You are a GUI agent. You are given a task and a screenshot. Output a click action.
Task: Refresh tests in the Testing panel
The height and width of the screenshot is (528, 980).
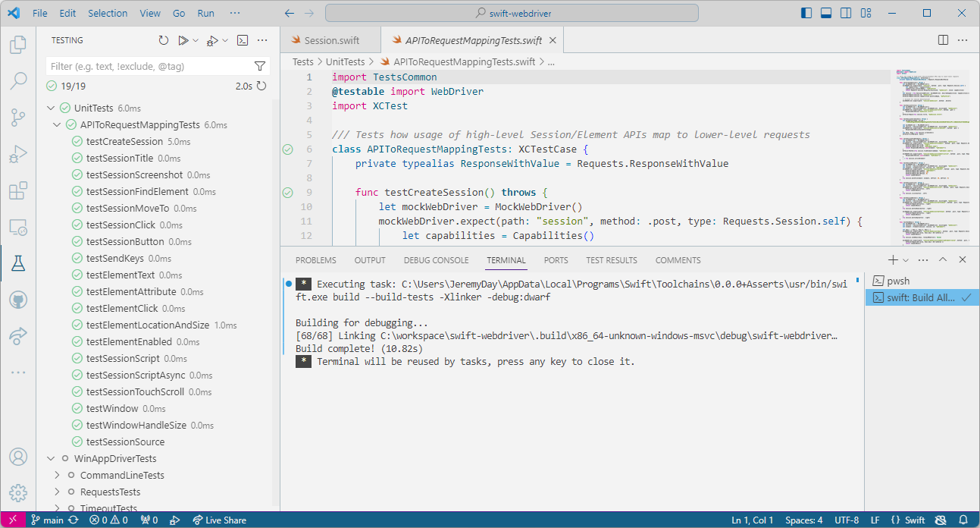163,40
